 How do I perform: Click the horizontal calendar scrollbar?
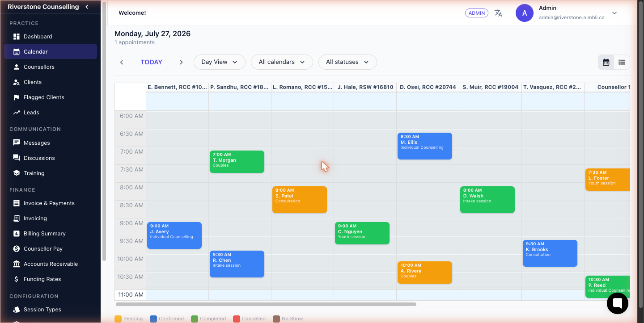coord(266,304)
